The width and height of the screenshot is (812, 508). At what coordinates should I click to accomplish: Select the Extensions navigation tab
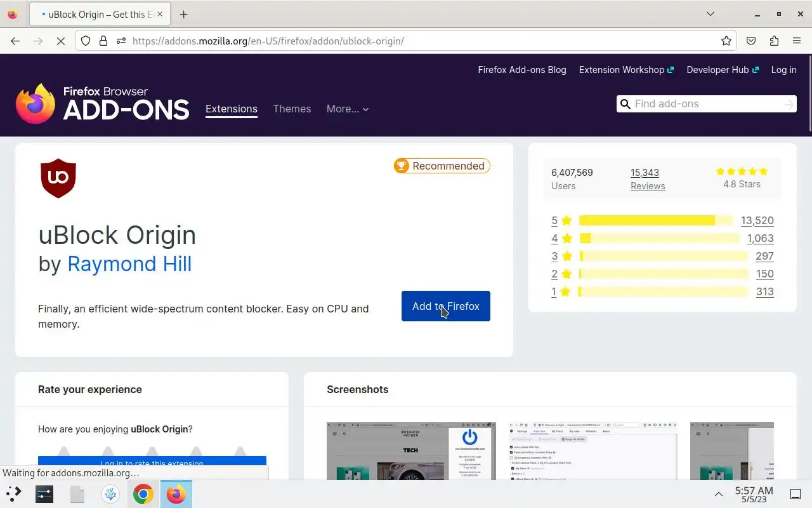pyautogui.click(x=232, y=109)
